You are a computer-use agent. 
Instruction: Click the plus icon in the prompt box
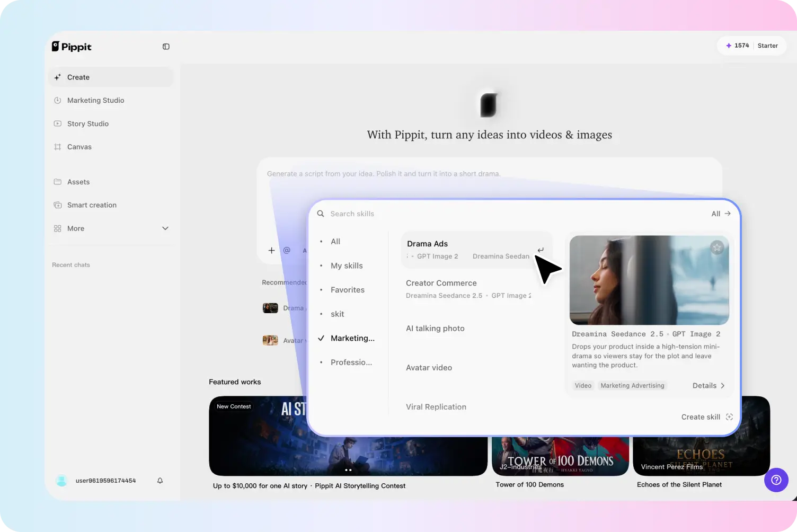click(271, 250)
